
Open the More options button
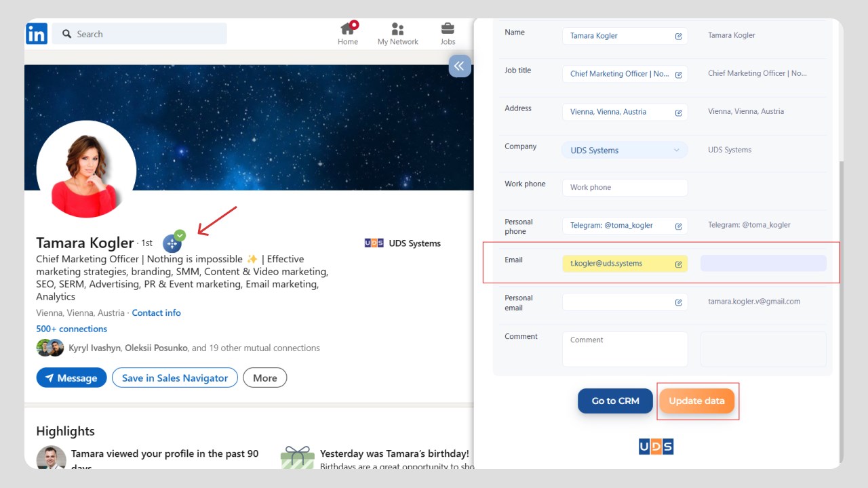(x=264, y=378)
